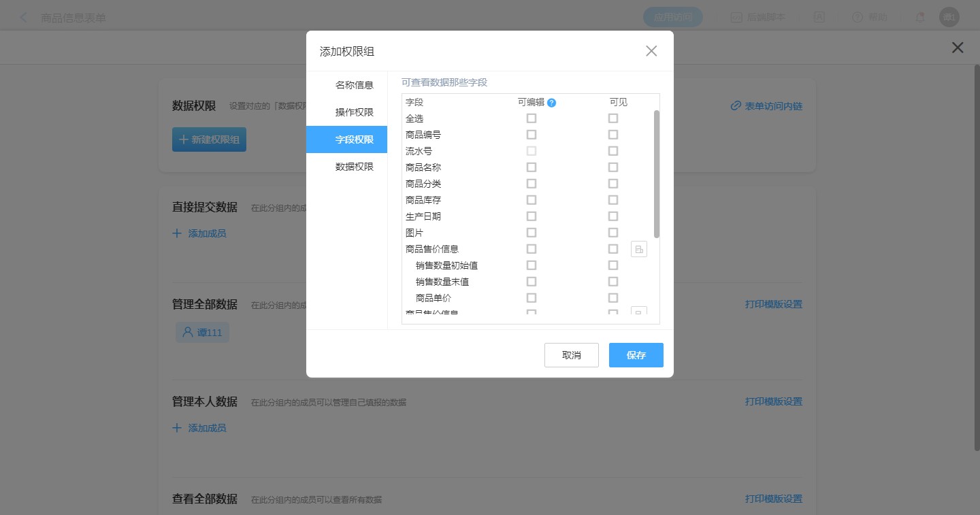Click the notification bell icon
The image size is (980, 515).
(x=920, y=18)
